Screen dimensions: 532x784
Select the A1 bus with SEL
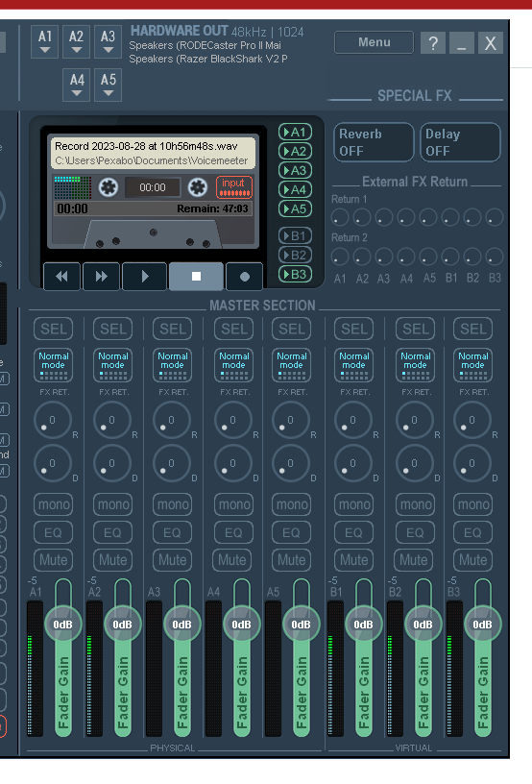[x=54, y=329]
